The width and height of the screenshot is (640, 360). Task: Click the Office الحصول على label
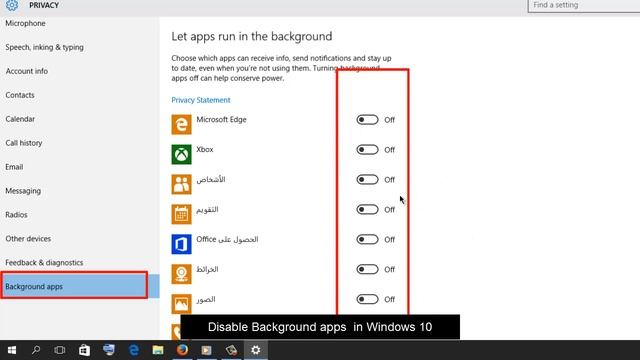click(x=227, y=240)
